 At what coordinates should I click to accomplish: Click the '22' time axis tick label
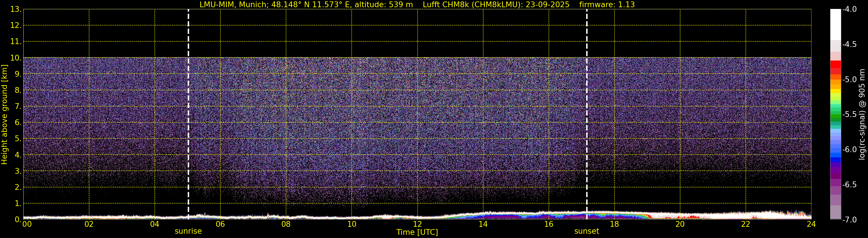coord(746,224)
